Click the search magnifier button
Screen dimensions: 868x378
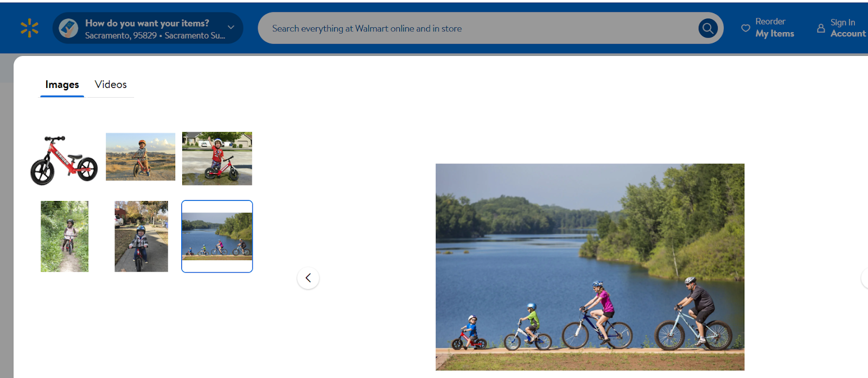[707, 28]
